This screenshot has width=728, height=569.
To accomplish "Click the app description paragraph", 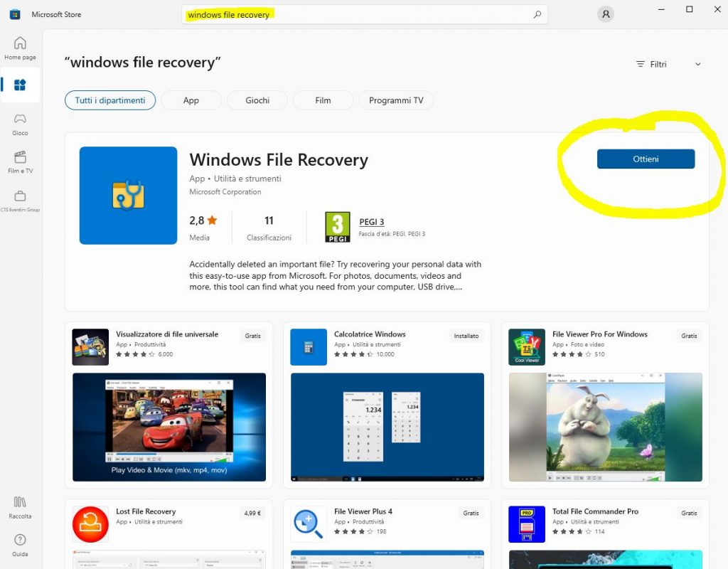I will [x=336, y=275].
